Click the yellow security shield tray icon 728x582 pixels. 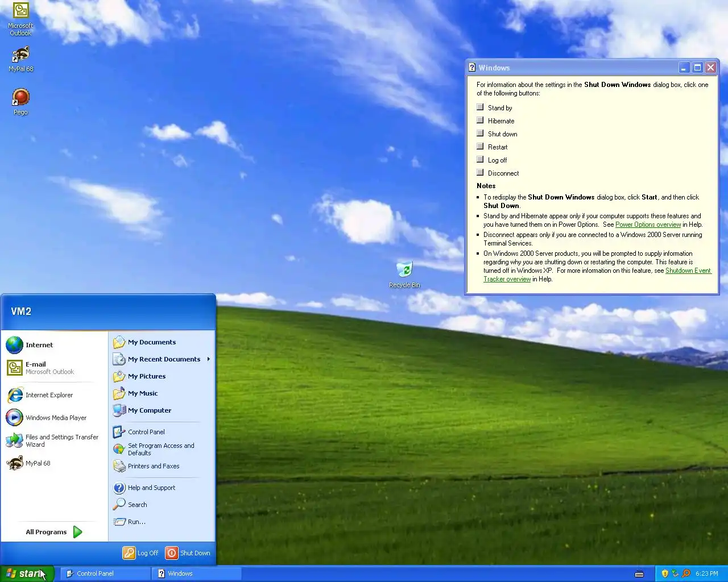tap(665, 573)
